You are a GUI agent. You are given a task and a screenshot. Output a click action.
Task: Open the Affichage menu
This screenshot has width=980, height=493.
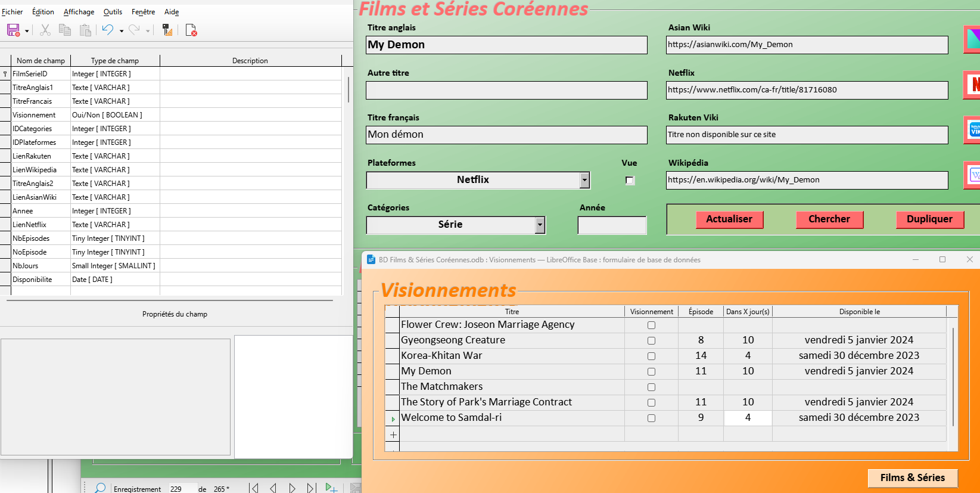pyautogui.click(x=79, y=12)
